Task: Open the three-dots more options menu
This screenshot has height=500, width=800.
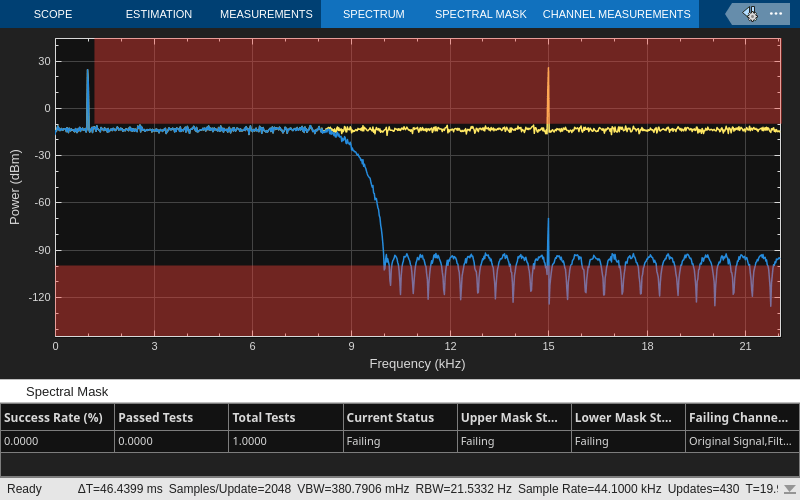Action: click(776, 14)
